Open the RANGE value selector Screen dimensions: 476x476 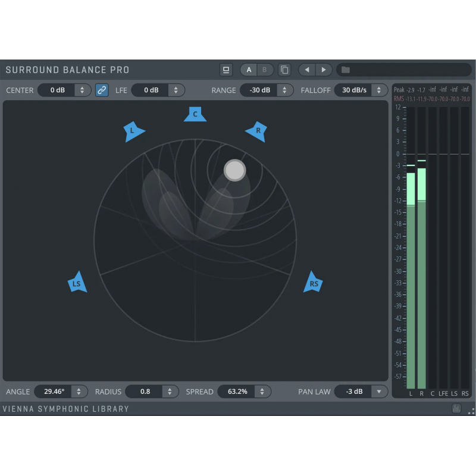point(286,90)
